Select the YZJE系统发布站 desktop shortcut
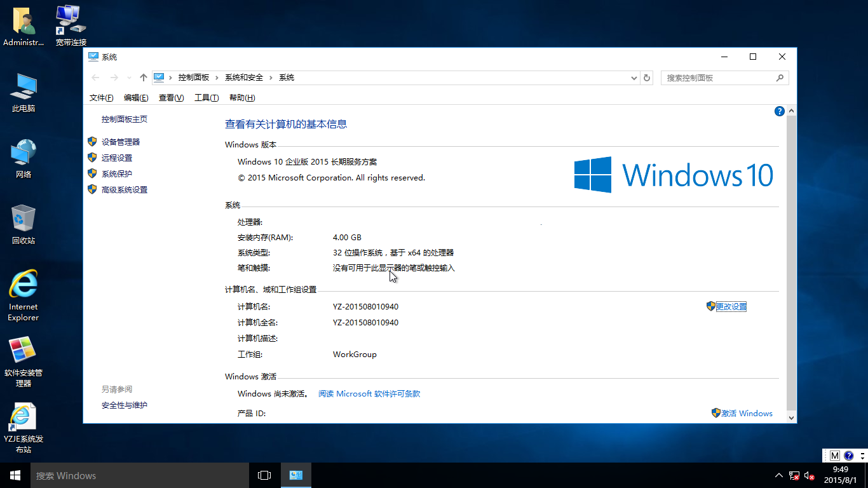Image resolution: width=868 pixels, height=488 pixels. tap(24, 428)
